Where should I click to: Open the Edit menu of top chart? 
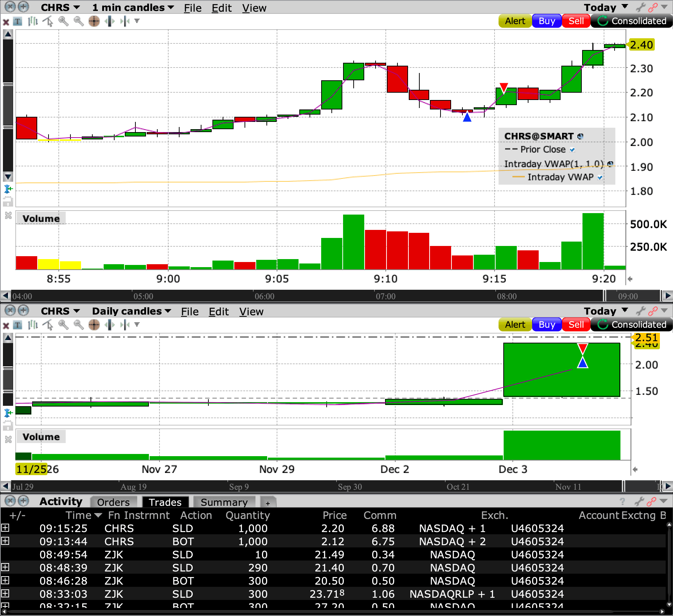click(222, 8)
